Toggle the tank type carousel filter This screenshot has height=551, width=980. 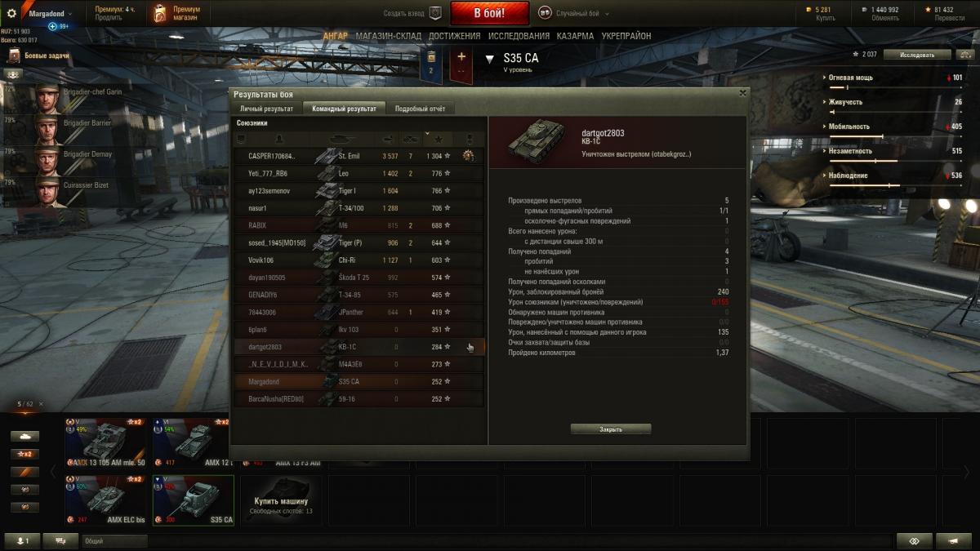24,437
